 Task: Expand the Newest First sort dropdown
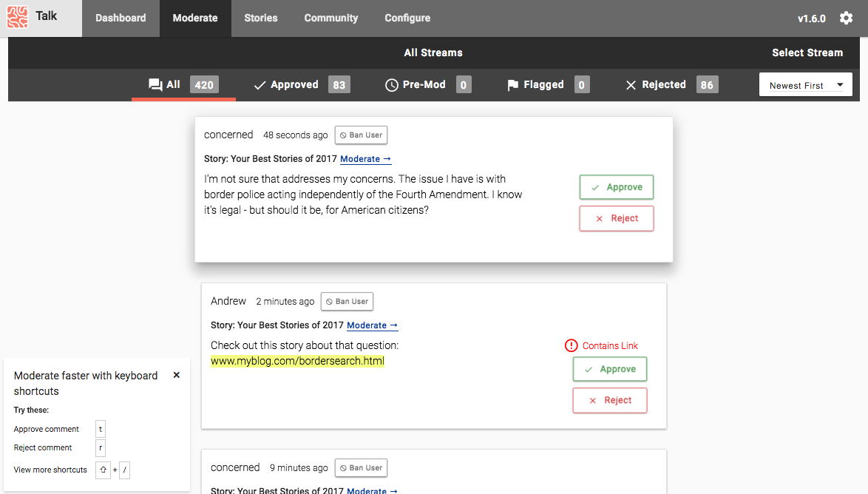805,85
